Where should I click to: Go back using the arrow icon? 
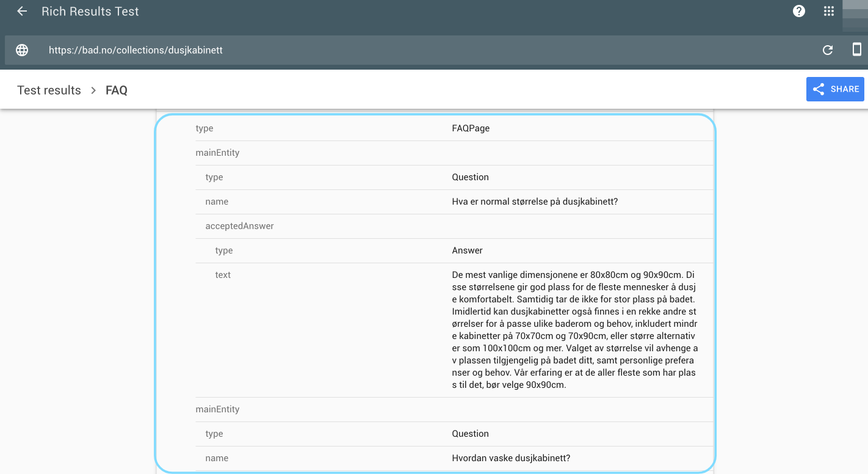[x=22, y=11]
